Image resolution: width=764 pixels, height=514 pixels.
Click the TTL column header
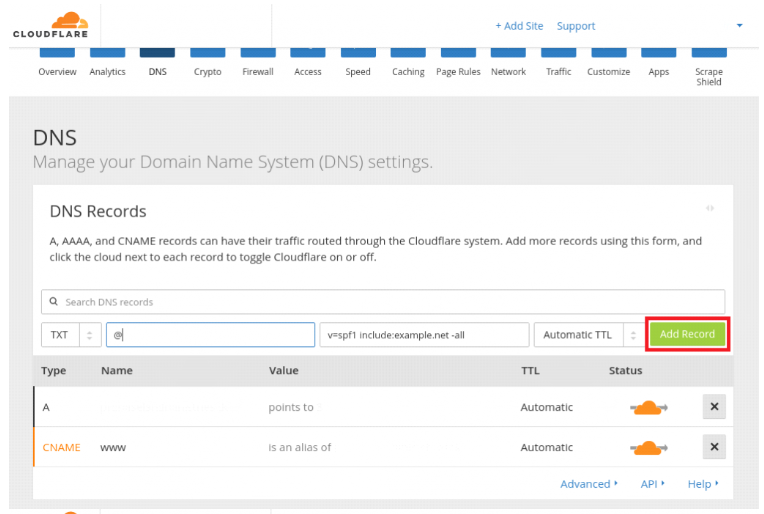point(531,371)
